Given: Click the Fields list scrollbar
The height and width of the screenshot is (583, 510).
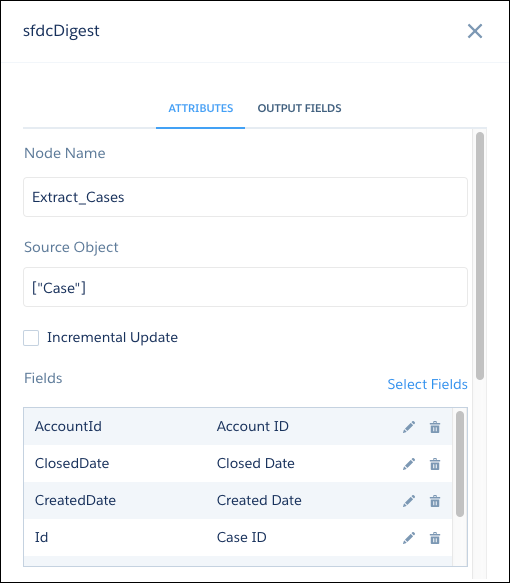Looking at the screenshot, I should tap(460, 464).
